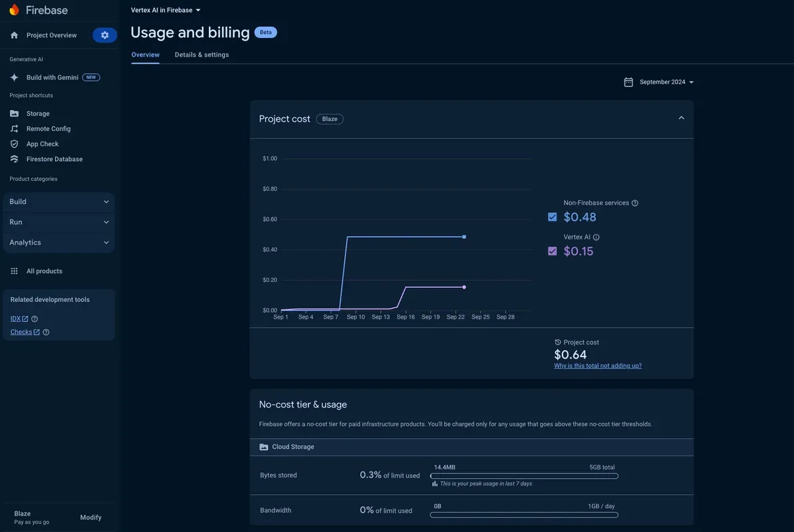Click the Modify plan button

pos(90,517)
